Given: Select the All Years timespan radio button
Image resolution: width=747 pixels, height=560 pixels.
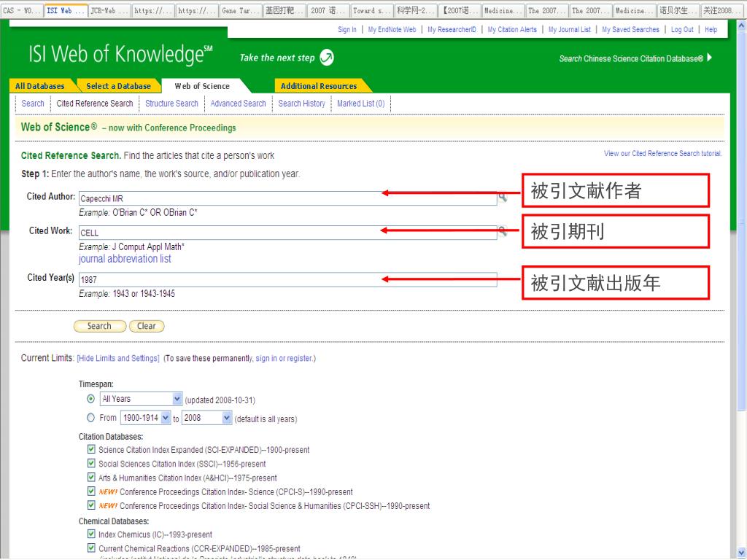Looking at the screenshot, I should (90, 399).
